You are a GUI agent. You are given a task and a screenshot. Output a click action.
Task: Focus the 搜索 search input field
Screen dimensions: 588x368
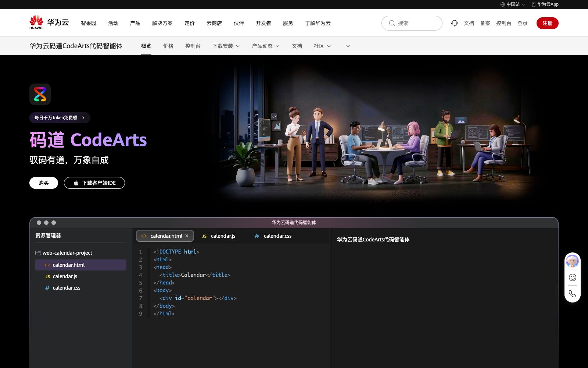412,23
